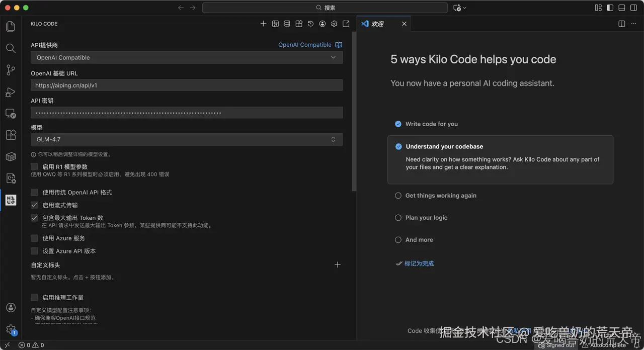
Task: Close the 欢迎 tab
Action: pyautogui.click(x=404, y=24)
